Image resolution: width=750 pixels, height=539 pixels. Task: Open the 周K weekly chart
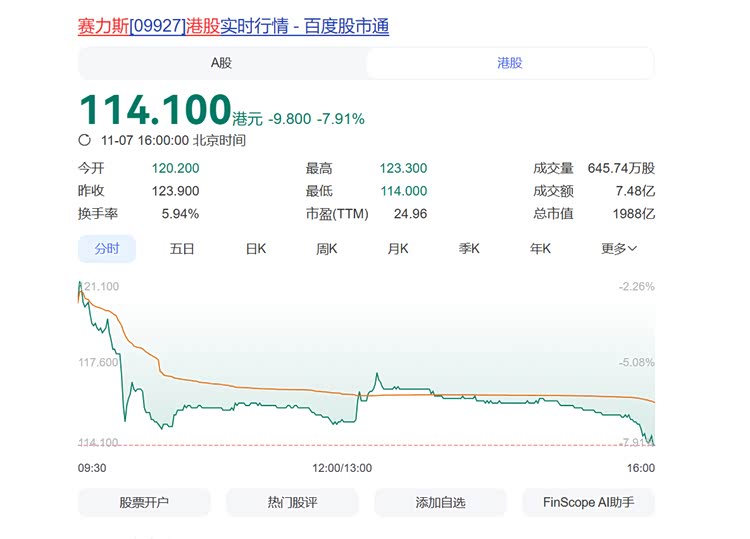[x=328, y=248]
